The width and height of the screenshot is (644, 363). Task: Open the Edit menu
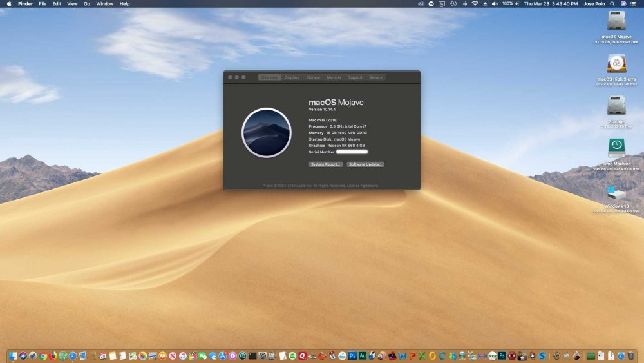57,4
